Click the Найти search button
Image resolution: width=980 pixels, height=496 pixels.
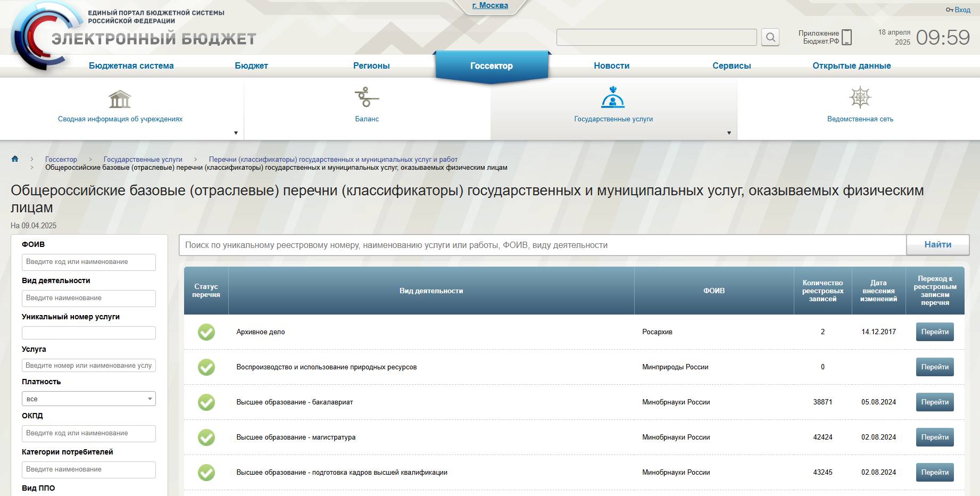(937, 245)
